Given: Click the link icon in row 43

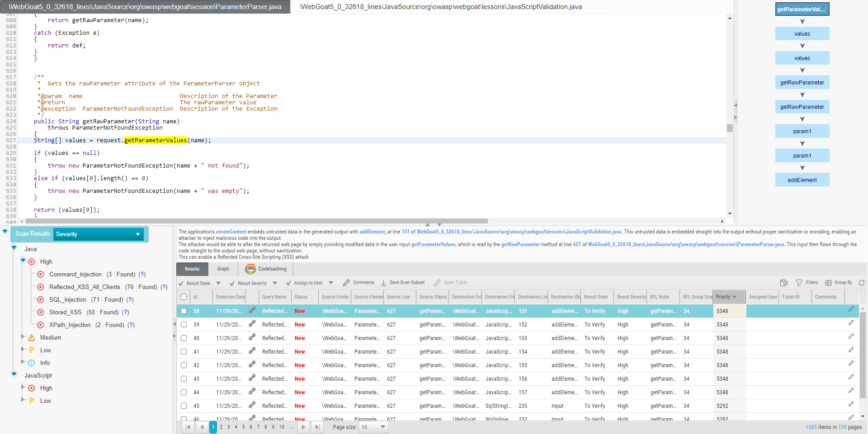Looking at the screenshot, I should (252, 378).
